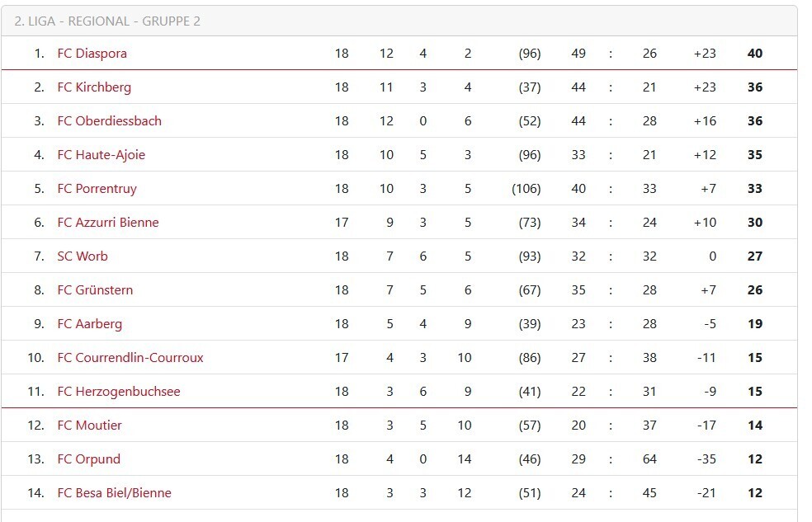Screen dimensions: 812x522
Task: Go to FC Porrentruy team page
Action: [97, 189]
